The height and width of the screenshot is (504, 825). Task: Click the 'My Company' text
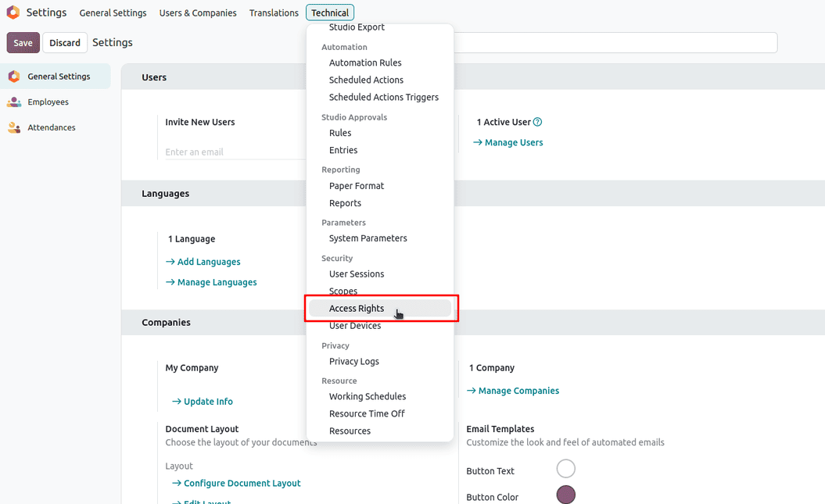pos(192,368)
